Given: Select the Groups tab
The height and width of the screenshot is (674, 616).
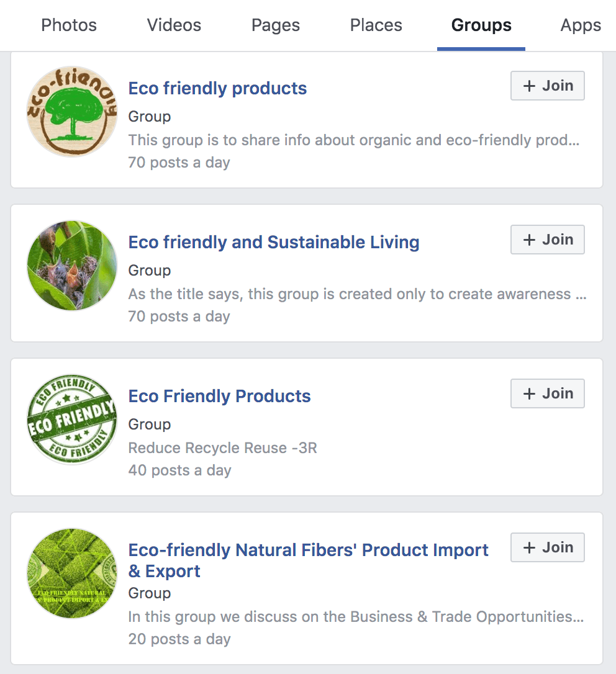Looking at the screenshot, I should pos(481,25).
